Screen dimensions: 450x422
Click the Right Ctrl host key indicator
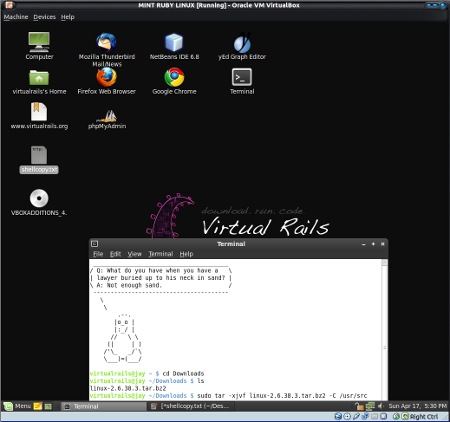pyautogui.click(x=424, y=417)
